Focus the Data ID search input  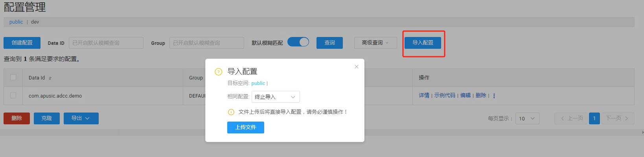[106, 43]
